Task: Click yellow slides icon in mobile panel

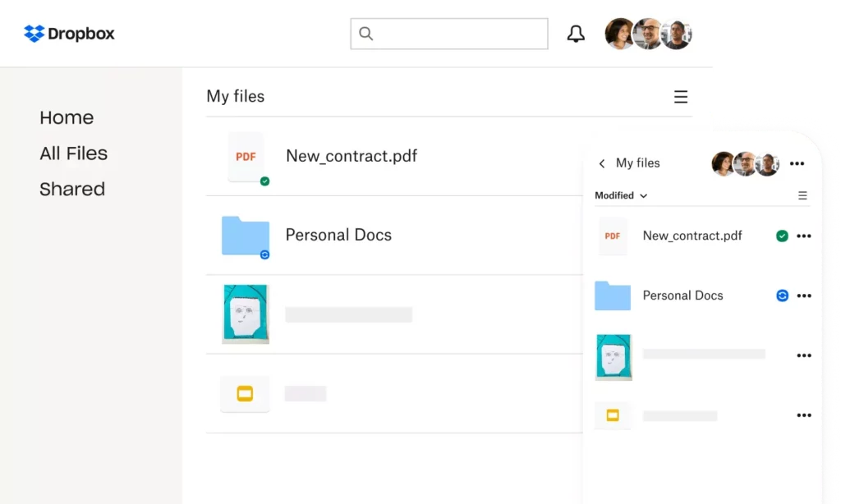Action: tap(613, 415)
